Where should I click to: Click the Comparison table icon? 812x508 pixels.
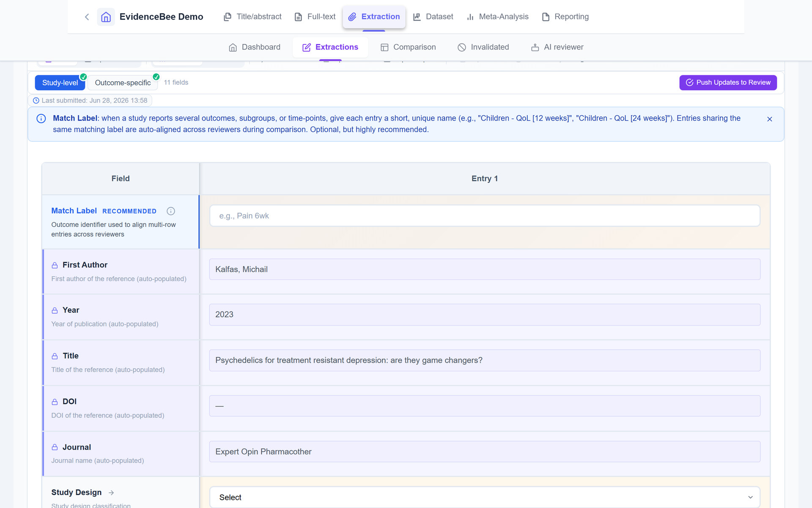click(384, 47)
